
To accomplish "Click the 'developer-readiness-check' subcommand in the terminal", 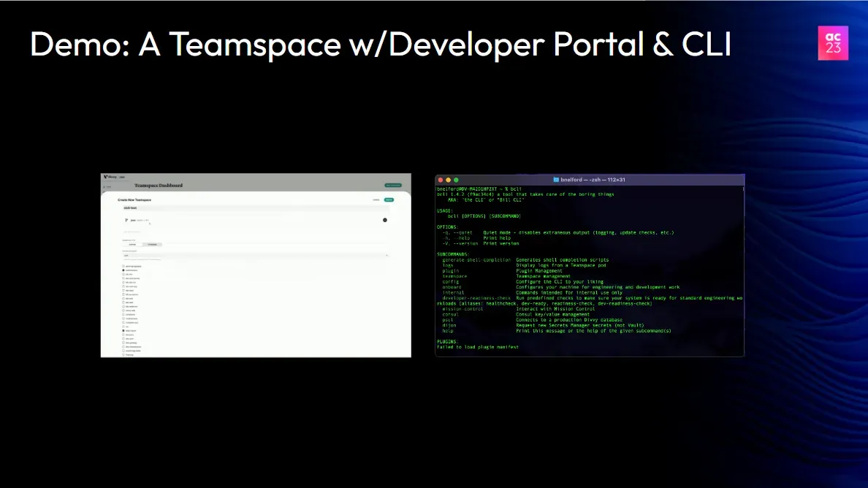I will pos(476,297).
